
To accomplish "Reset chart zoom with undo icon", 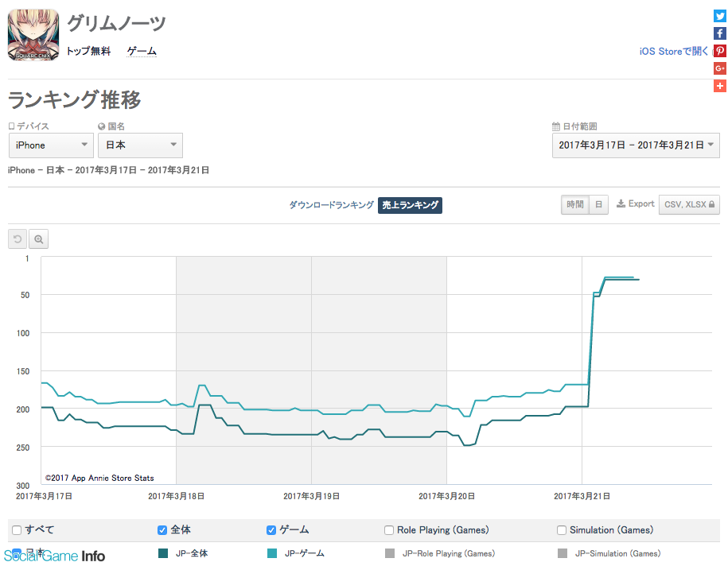I will [x=18, y=239].
